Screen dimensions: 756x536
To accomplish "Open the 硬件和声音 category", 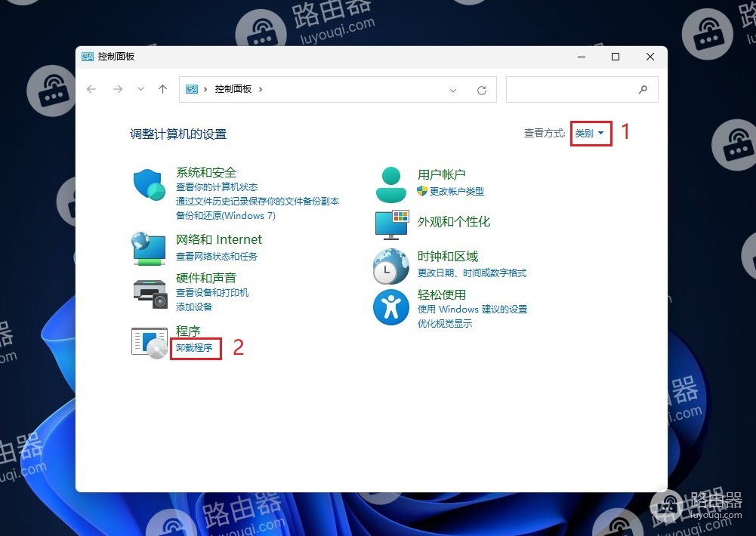I will coord(206,278).
